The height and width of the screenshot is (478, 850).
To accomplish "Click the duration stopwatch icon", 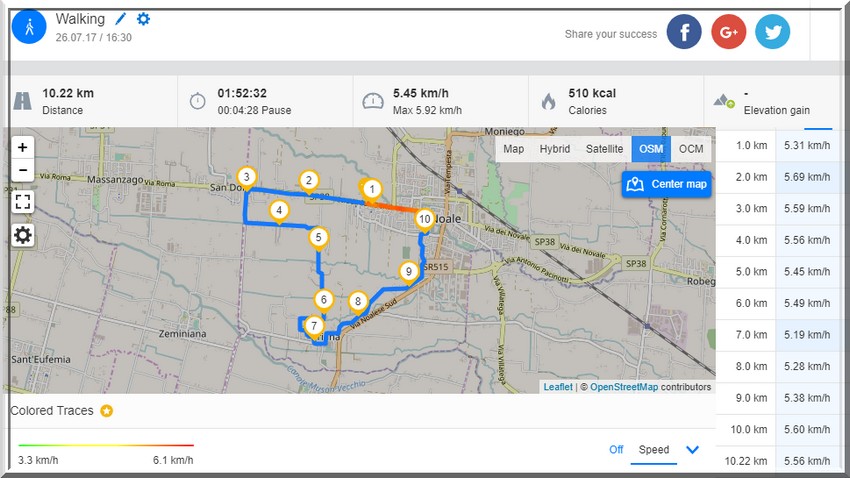I will 197,101.
